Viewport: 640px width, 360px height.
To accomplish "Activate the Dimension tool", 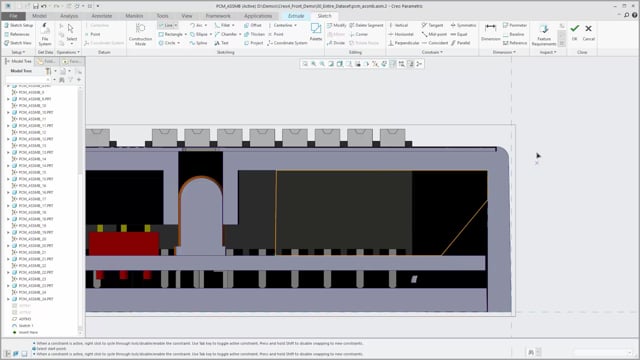I will tap(491, 32).
